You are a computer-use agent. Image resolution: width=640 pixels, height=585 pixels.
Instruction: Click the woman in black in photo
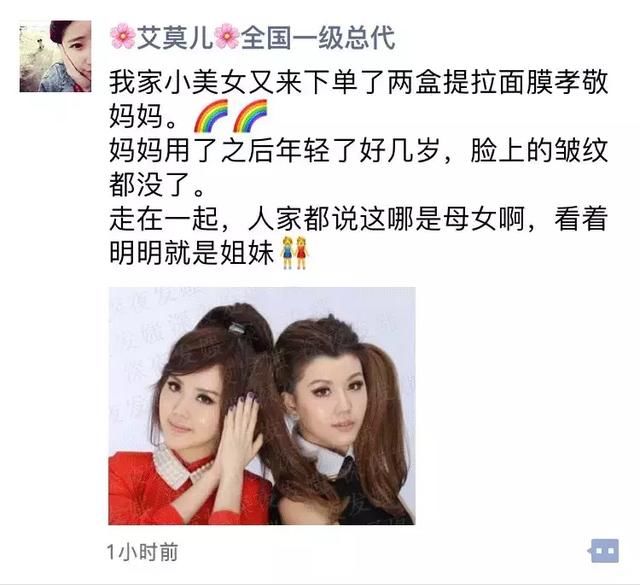[x=343, y=420]
